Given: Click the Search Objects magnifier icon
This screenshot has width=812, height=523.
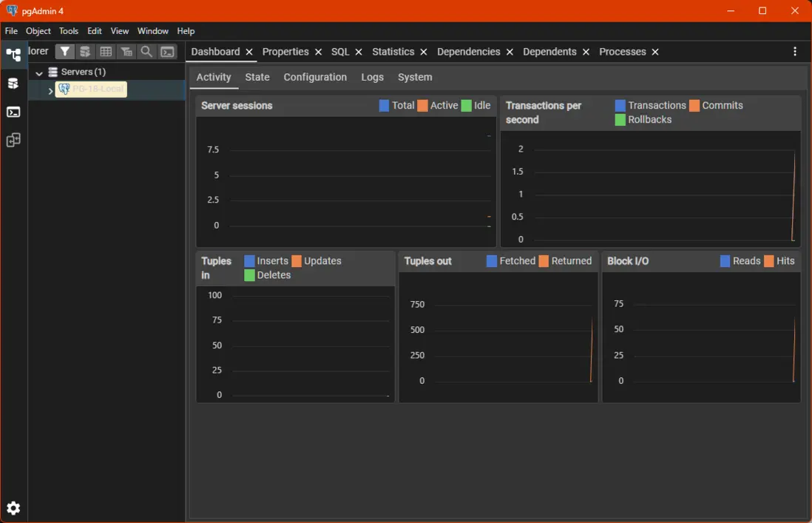Looking at the screenshot, I should pyautogui.click(x=146, y=52).
